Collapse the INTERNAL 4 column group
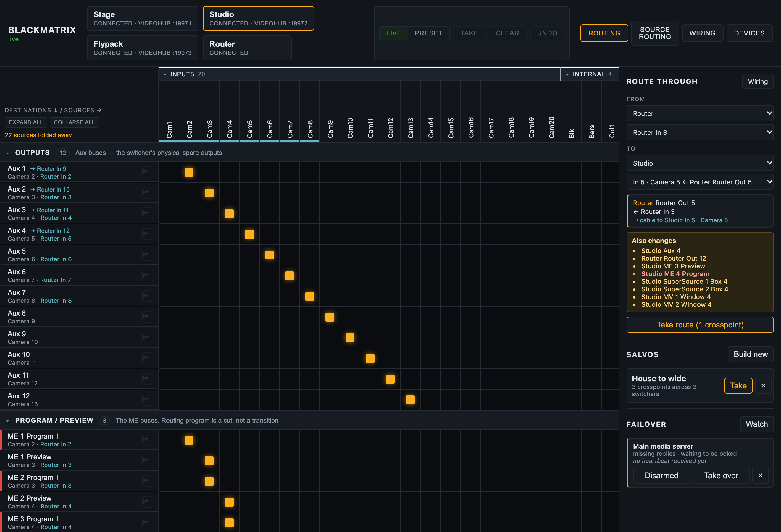This screenshot has width=781, height=532. 567,74
